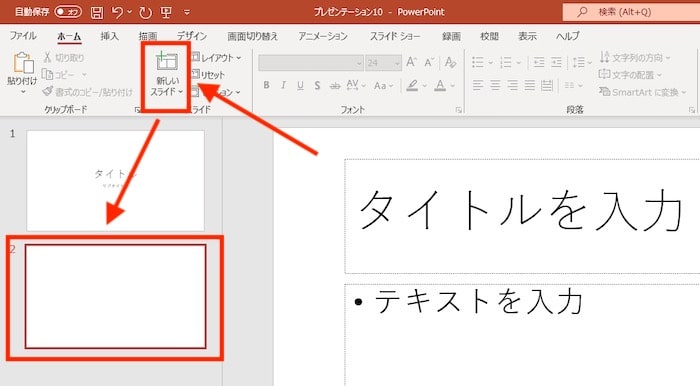Open the ヘルプ tab

coord(567,36)
